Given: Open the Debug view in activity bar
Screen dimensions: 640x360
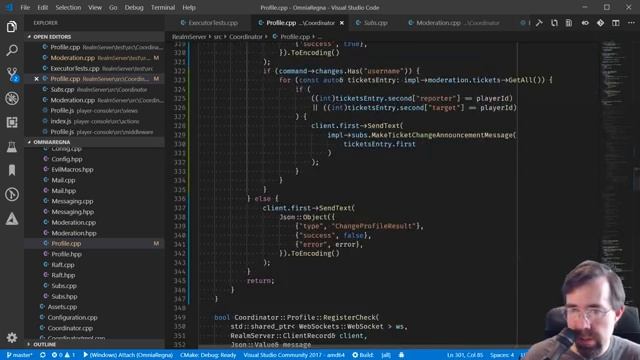Looking at the screenshot, I should [12, 98].
